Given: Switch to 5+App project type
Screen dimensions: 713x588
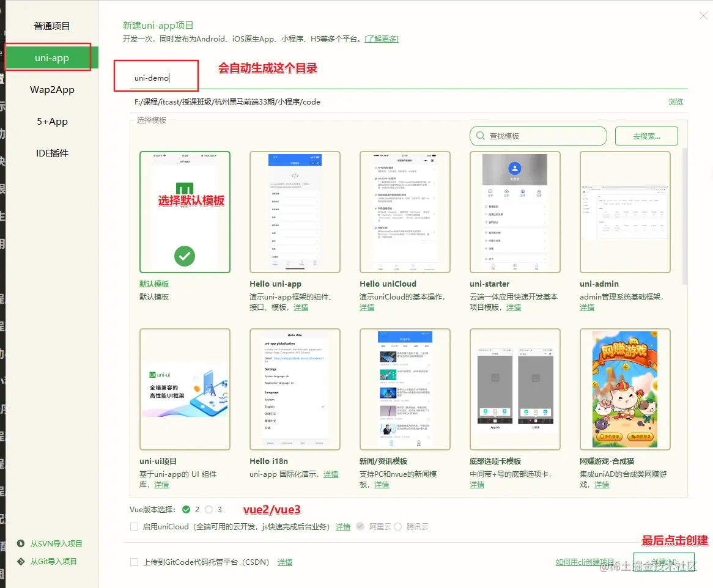Looking at the screenshot, I should (x=52, y=121).
